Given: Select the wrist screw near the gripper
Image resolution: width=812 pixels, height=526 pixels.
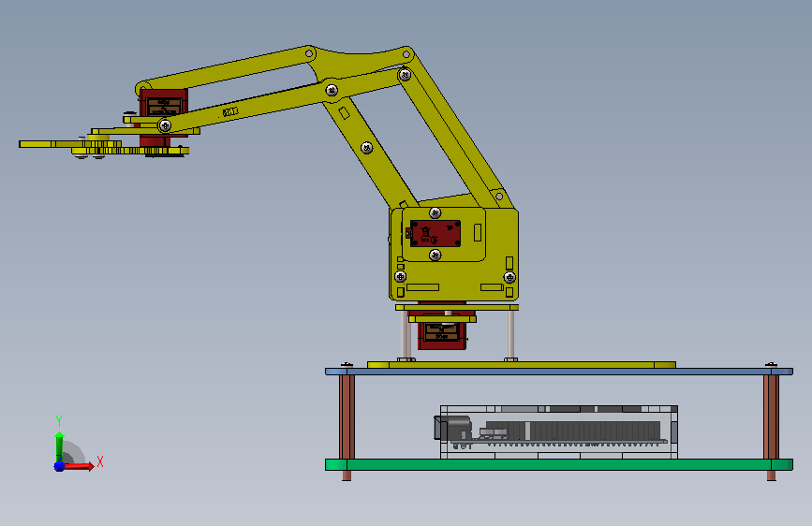Looking at the screenshot, I should pos(165,125).
